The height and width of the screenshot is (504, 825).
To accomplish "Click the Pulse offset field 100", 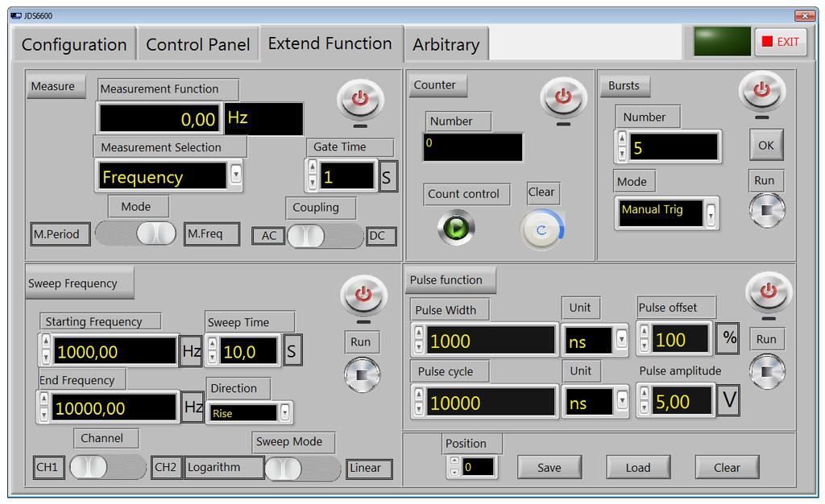I will coord(680,339).
